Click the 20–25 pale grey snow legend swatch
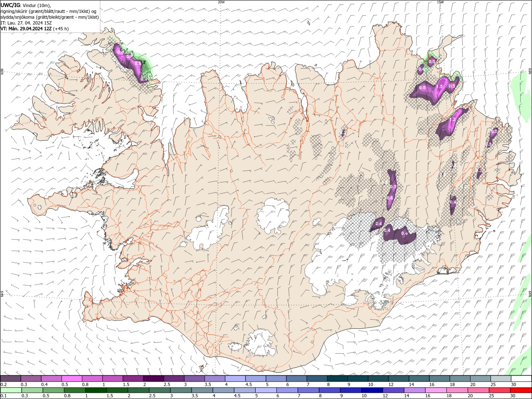 [x=480, y=379]
